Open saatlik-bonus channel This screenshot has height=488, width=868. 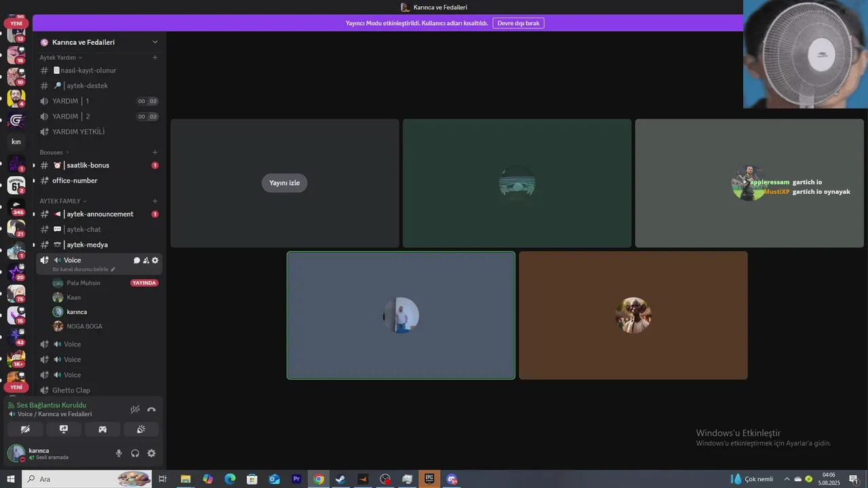tap(99, 165)
